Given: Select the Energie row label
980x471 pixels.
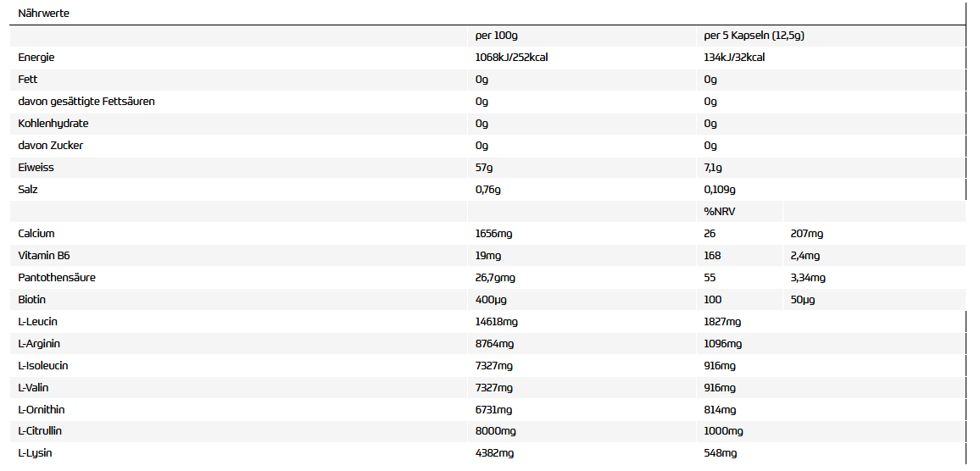Looking at the screenshot, I should (x=36, y=58).
